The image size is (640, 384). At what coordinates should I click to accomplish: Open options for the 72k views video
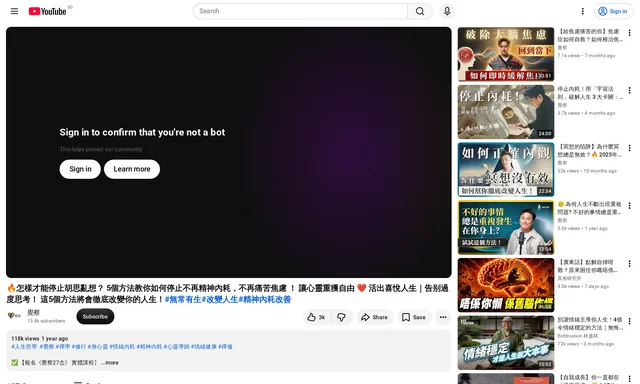point(629,321)
